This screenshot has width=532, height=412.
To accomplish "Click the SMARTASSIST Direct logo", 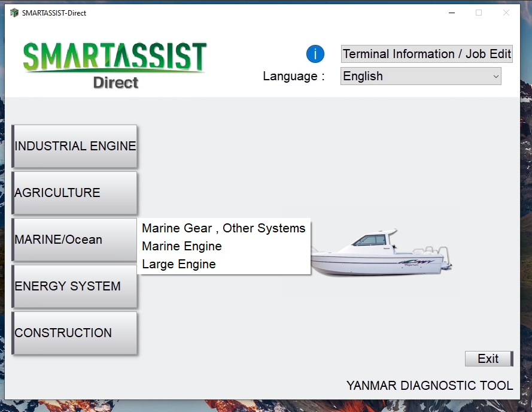I will click(115, 63).
